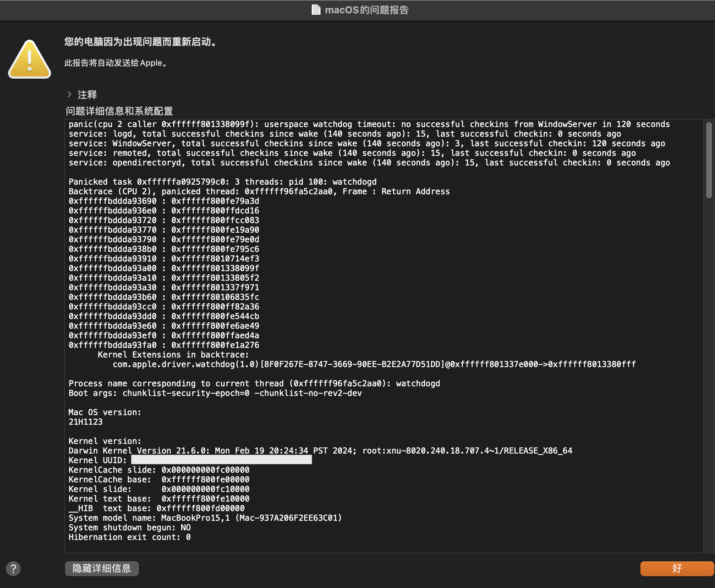The width and height of the screenshot is (715, 588).
Task: Click the macOS的问题报告 window title
Action: [366, 10]
